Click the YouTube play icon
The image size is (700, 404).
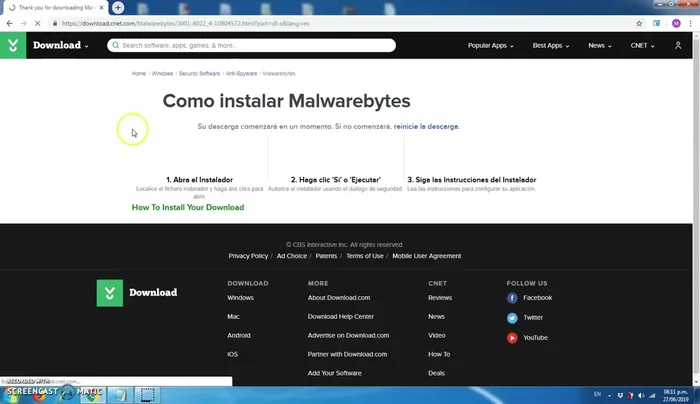[512, 338]
